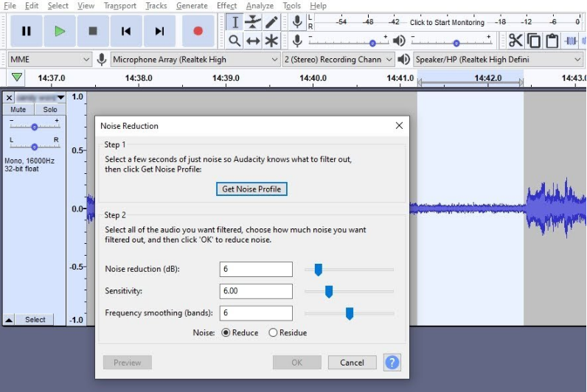Click the record meter microphone icon
This screenshot has height=392, width=587.
297,21
